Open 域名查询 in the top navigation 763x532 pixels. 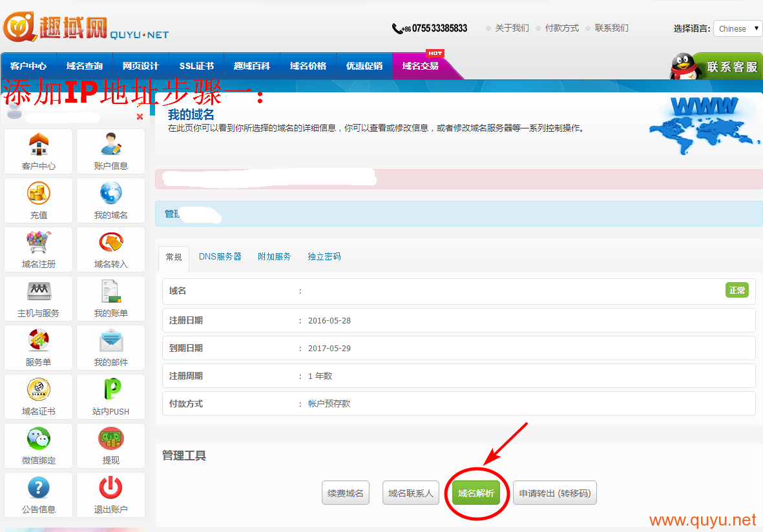coord(85,66)
